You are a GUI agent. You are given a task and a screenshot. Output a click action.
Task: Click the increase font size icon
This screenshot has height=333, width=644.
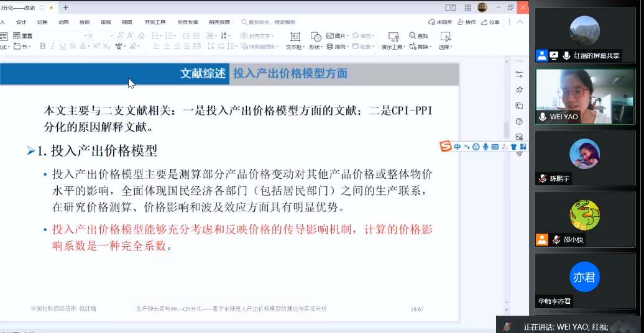tap(121, 35)
